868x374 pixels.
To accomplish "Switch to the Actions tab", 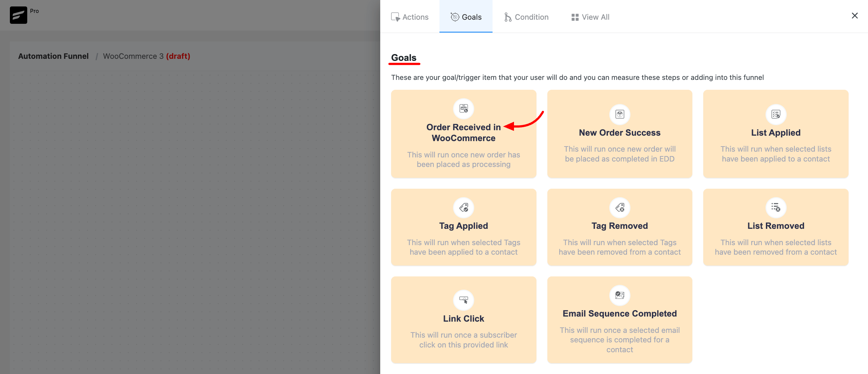I will tap(409, 16).
